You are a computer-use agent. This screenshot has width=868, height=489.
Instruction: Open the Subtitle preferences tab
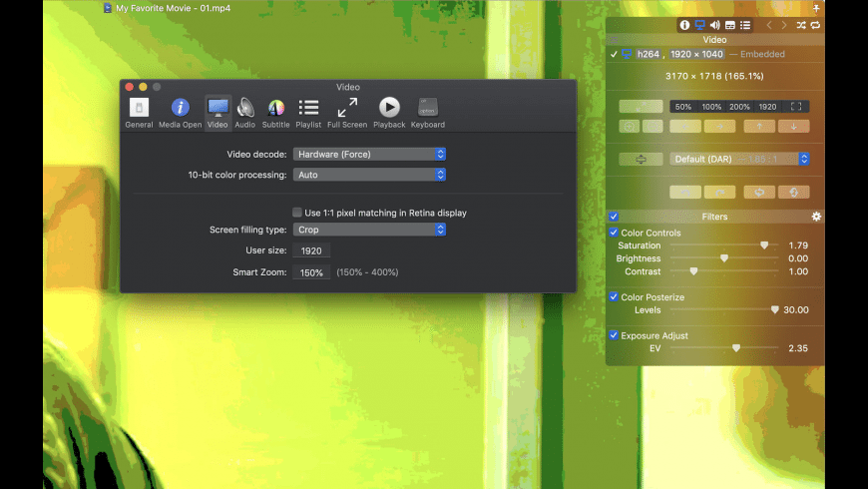(275, 113)
